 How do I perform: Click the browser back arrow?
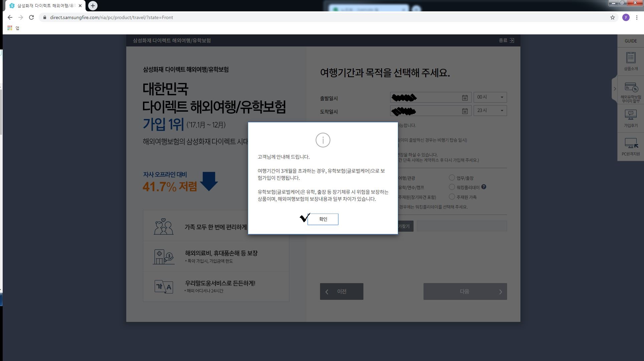10,17
